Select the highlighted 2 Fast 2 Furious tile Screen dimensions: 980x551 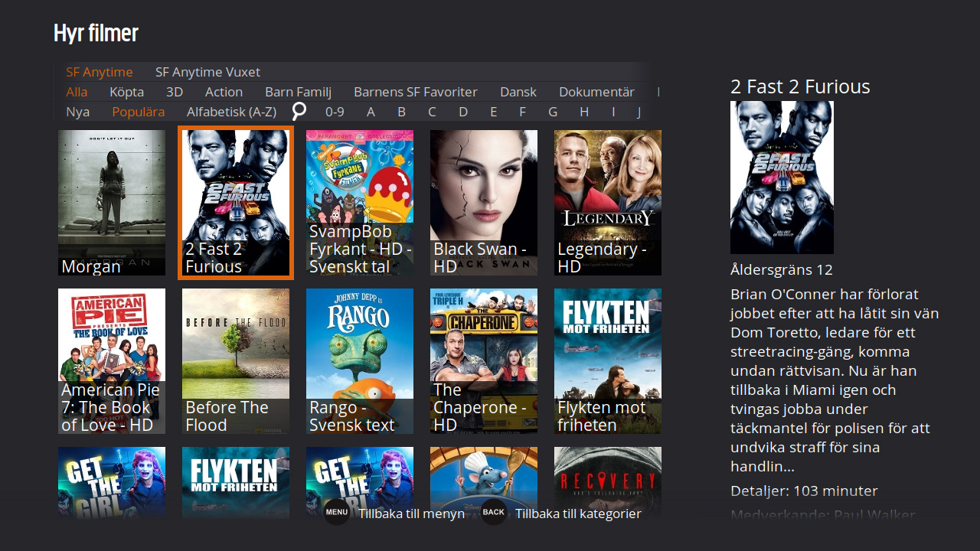[236, 203]
